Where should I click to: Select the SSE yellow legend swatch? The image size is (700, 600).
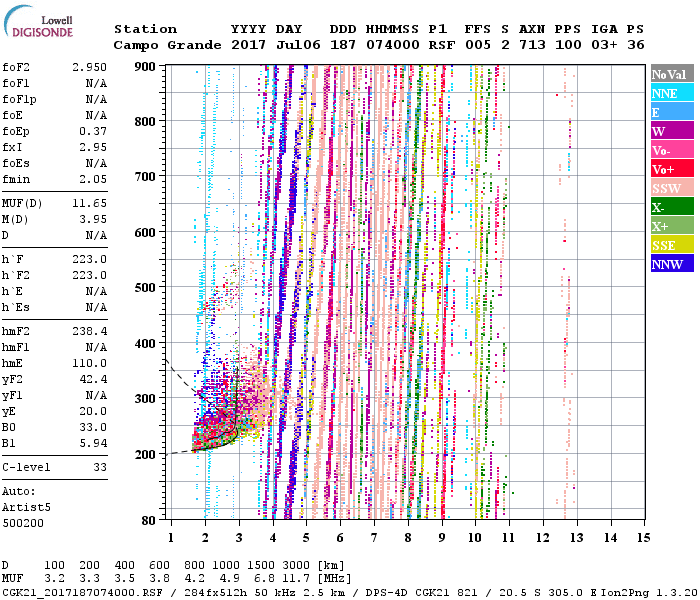(x=672, y=245)
